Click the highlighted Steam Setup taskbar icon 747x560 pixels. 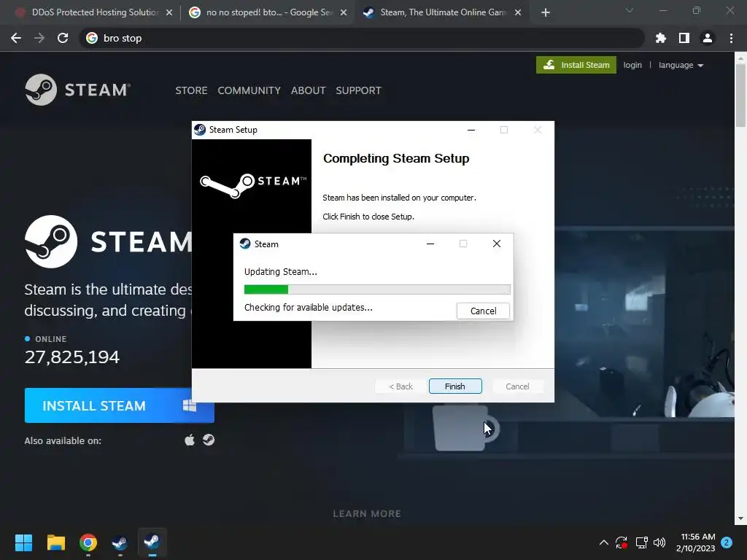click(152, 542)
